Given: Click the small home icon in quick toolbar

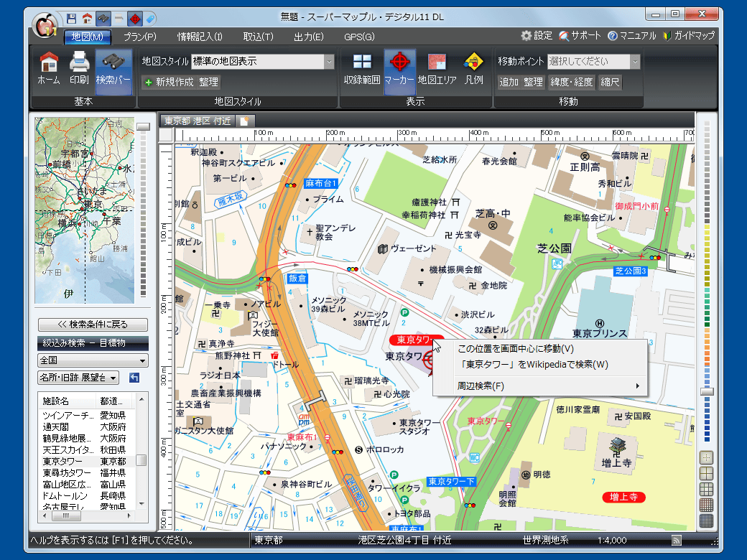Looking at the screenshot, I should (87, 19).
